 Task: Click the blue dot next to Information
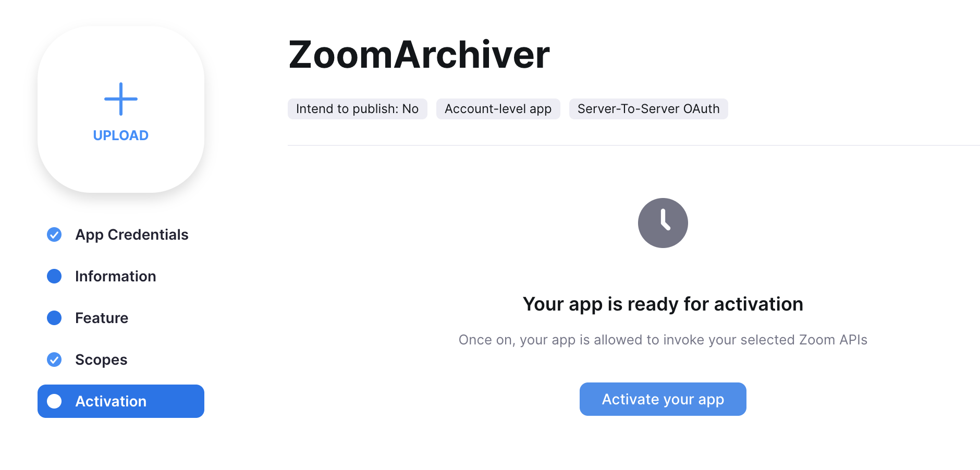click(54, 276)
